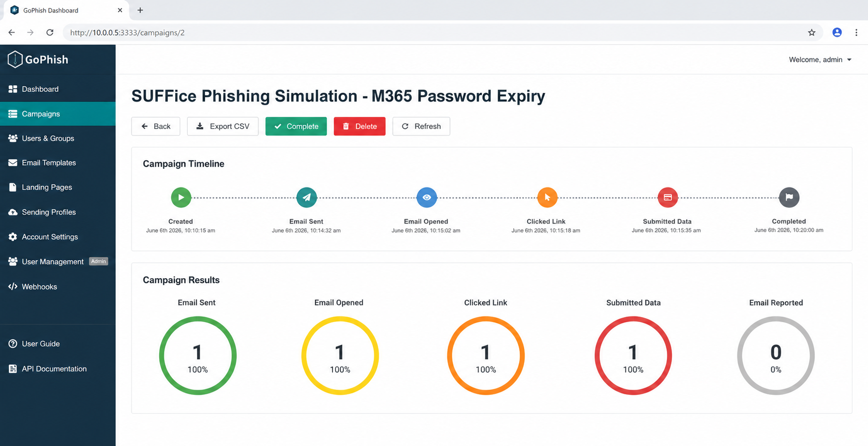Click the Dashboard grid icon

(x=13, y=89)
